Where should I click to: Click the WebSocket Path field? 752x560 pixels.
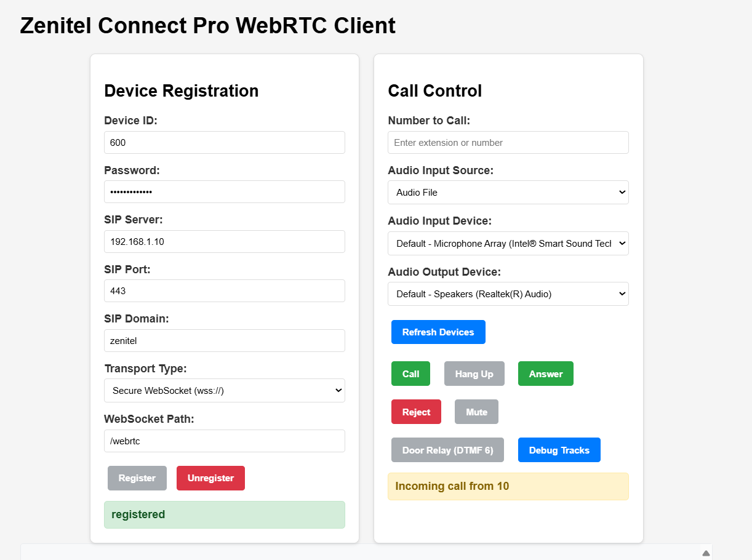(225, 441)
